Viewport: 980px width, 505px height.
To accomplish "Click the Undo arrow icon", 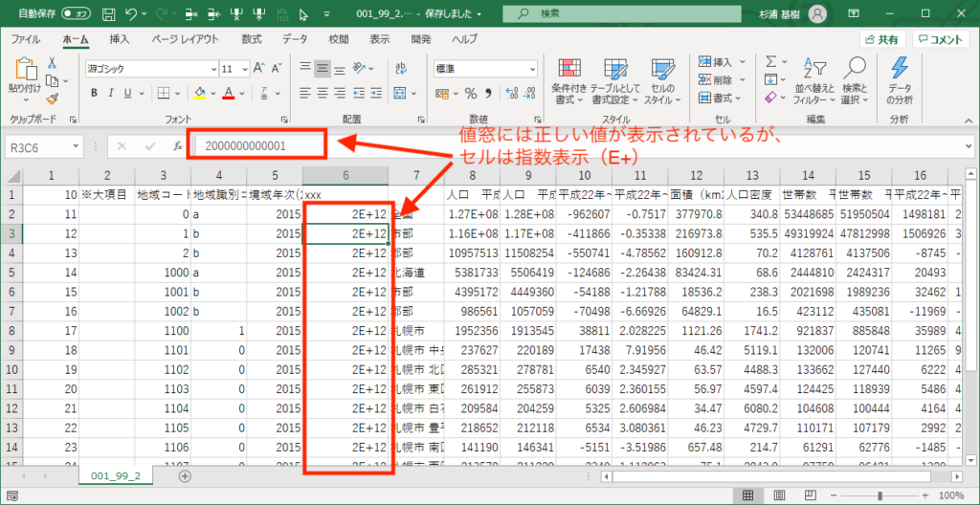I will [131, 13].
